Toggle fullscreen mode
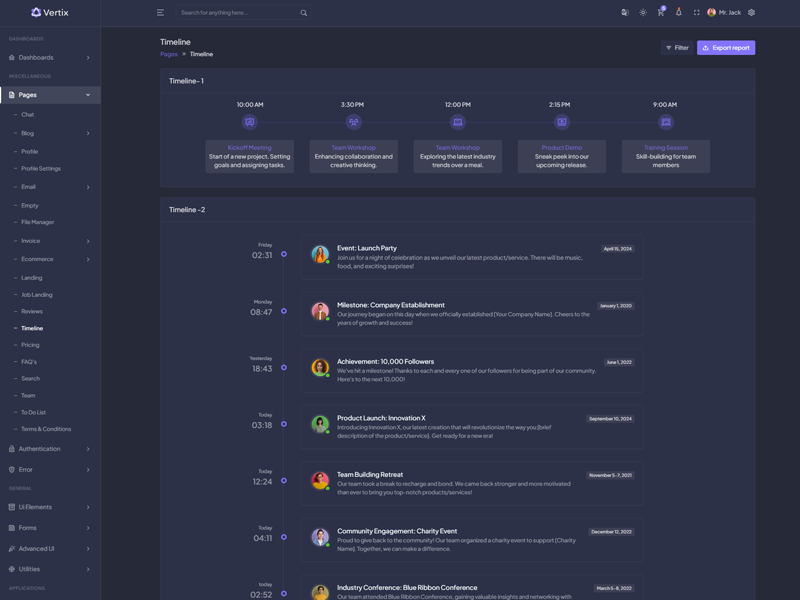Image resolution: width=800 pixels, height=600 pixels. coord(697,13)
